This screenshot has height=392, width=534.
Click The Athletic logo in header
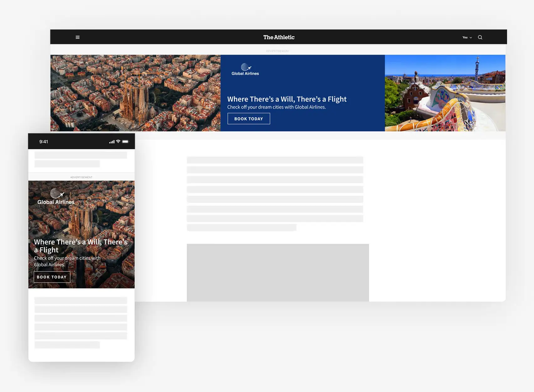click(x=279, y=37)
